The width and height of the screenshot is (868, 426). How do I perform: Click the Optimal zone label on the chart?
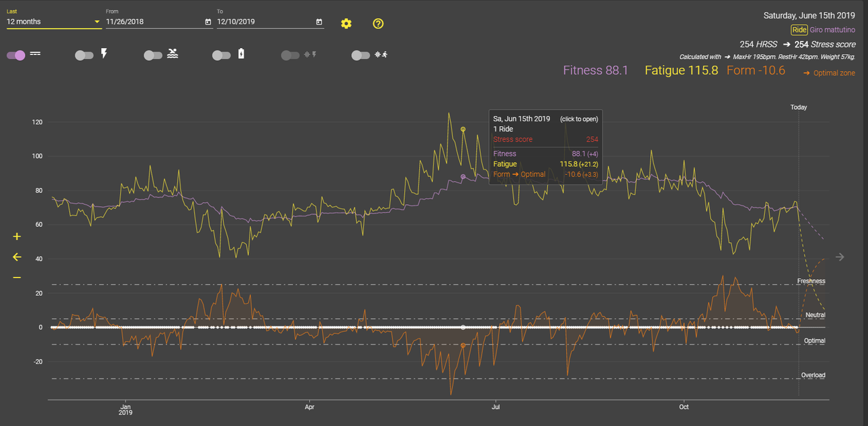814,341
